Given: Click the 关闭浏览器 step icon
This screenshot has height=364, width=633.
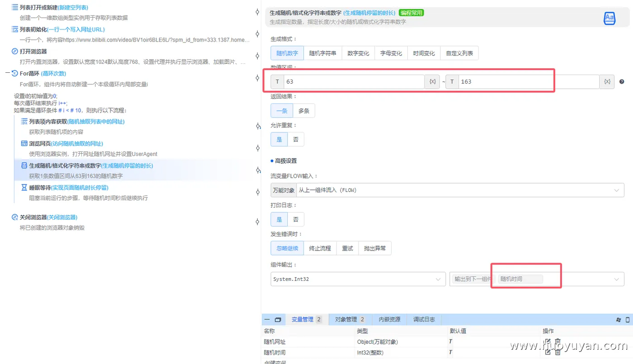Looking at the screenshot, I should click(x=15, y=217).
